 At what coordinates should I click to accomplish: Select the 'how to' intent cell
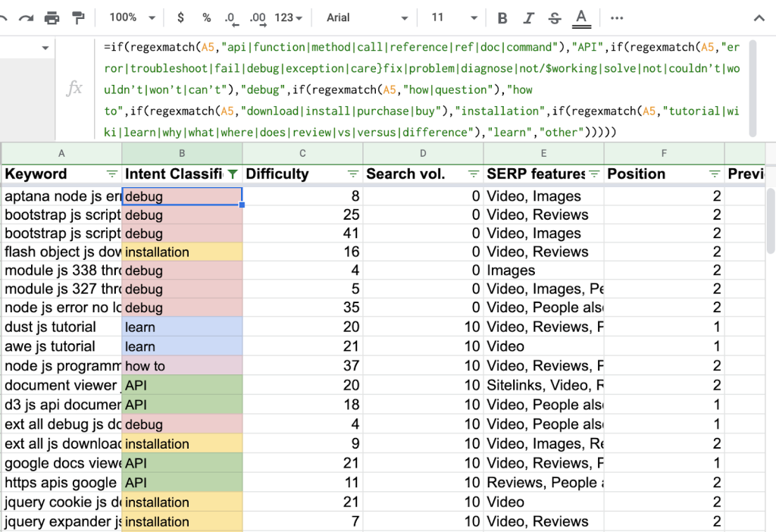182,366
